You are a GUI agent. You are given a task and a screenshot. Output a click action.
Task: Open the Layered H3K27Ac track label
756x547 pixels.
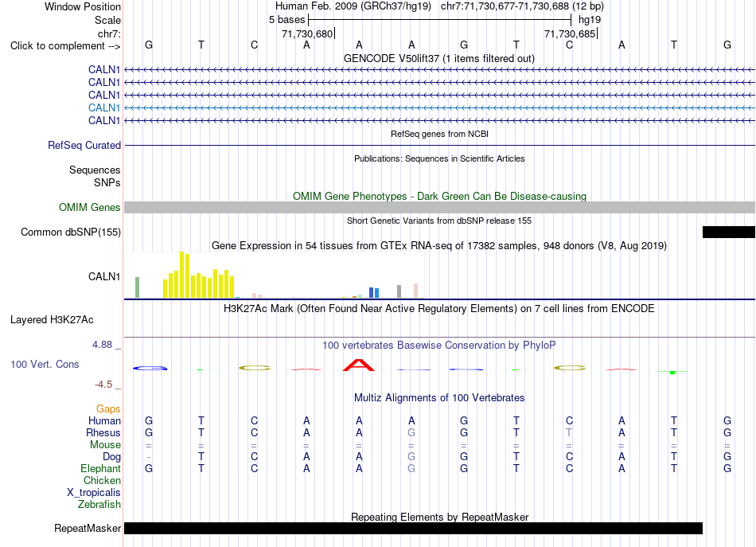click(52, 320)
